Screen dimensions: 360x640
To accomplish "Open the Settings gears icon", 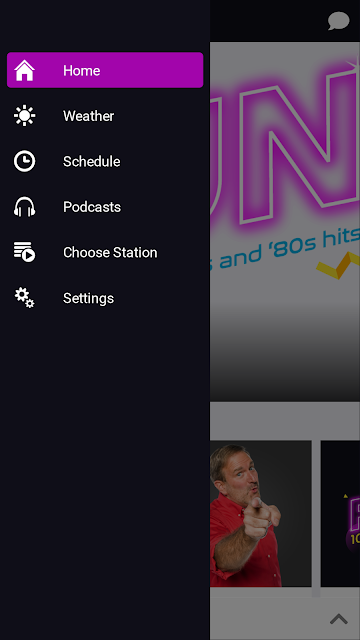I will tap(24, 298).
